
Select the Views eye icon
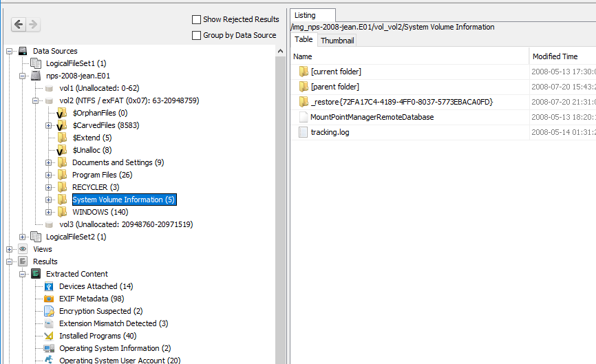[23, 249]
